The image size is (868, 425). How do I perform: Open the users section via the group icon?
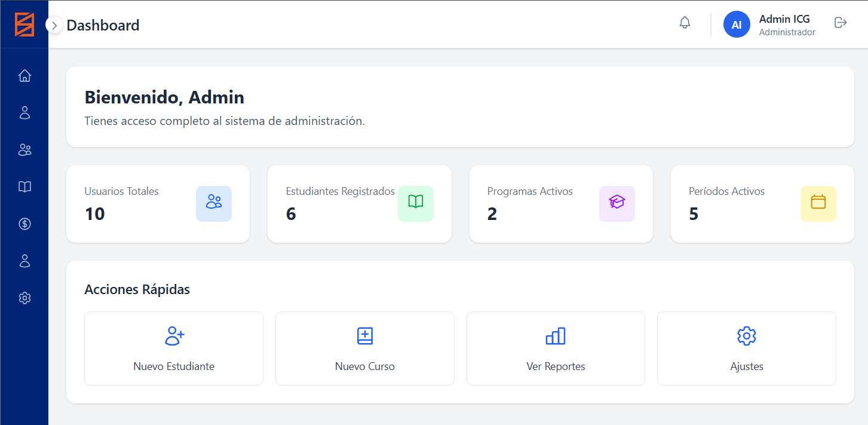click(x=24, y=149)
